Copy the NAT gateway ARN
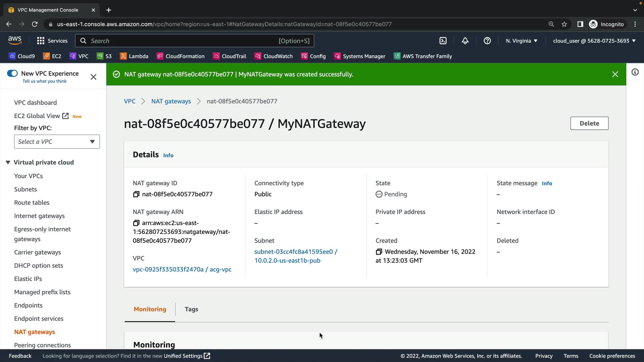The height and width of the screenshot is (362, 644). coord(136,223)
